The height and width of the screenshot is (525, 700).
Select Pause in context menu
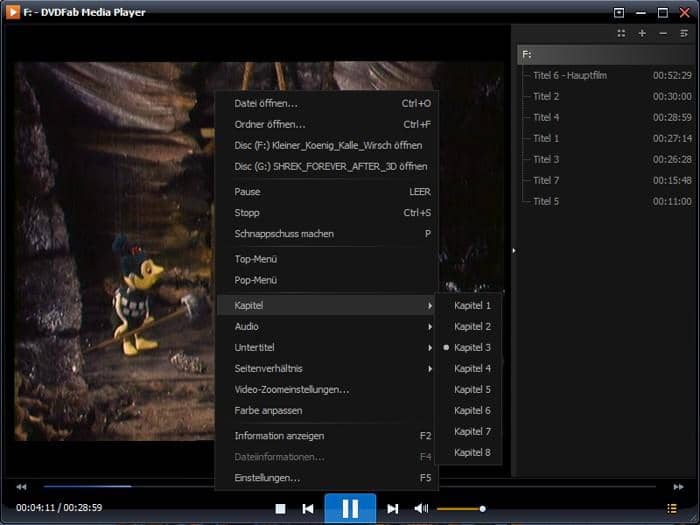point(326,192)
